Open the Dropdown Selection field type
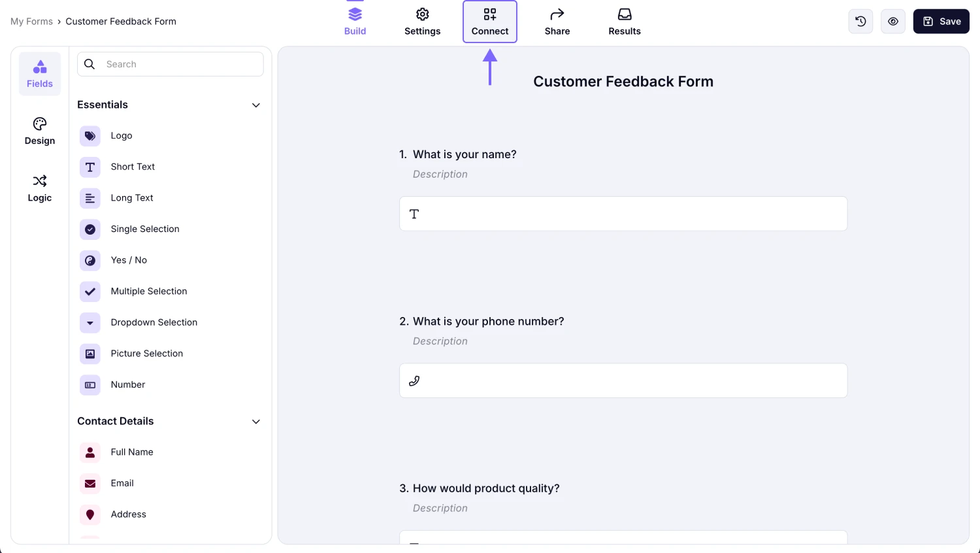Screen dimensions: 980x553 pyautogui.click(x=90, y=323)
